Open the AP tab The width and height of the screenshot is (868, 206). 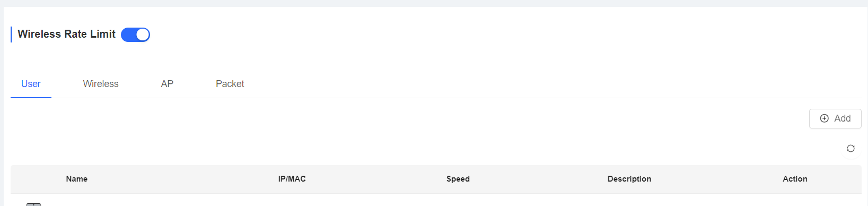[167, 84]
